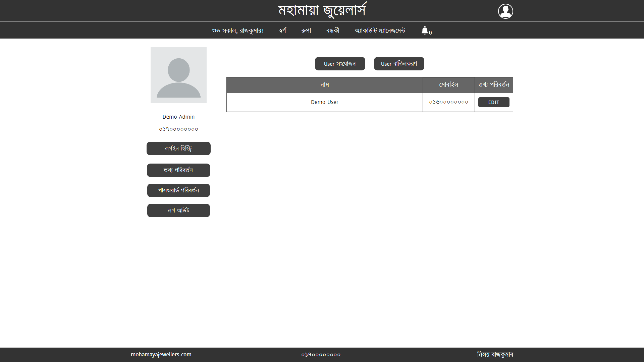This screenshot has height=362, width=644.
Task: Click the Demo Admin avatar placeholder image
Action: 178,75
